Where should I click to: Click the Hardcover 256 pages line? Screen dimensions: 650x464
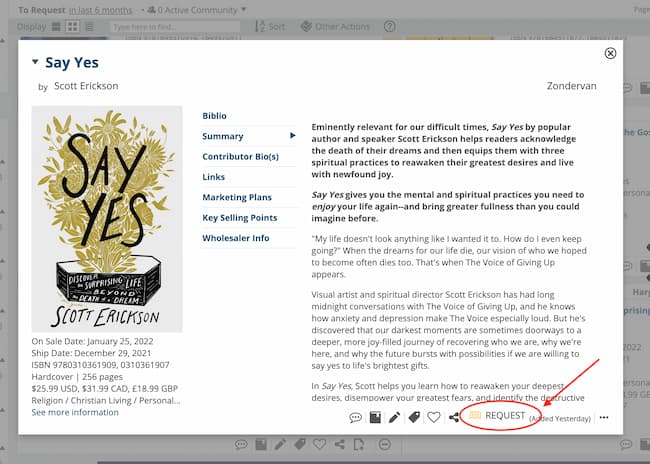click(x=77, y=377)
